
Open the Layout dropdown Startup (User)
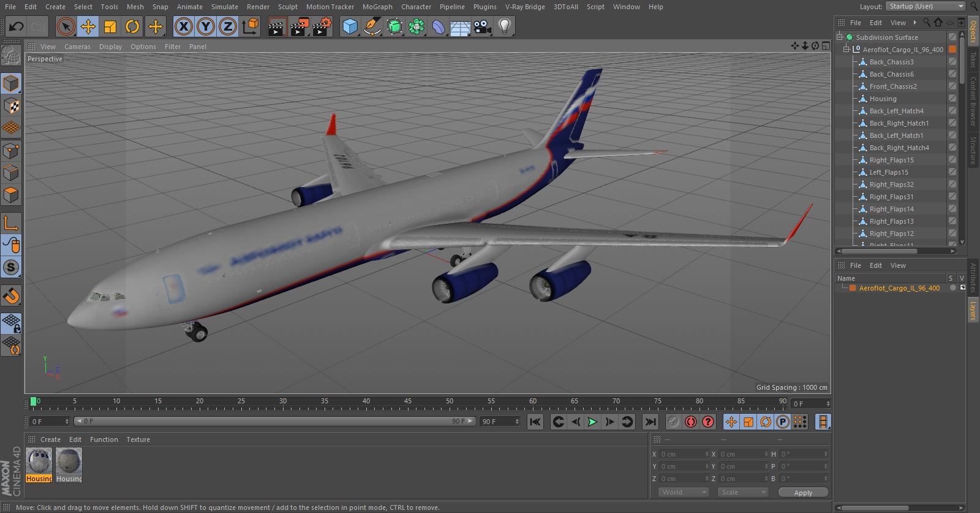pos(925,6)
